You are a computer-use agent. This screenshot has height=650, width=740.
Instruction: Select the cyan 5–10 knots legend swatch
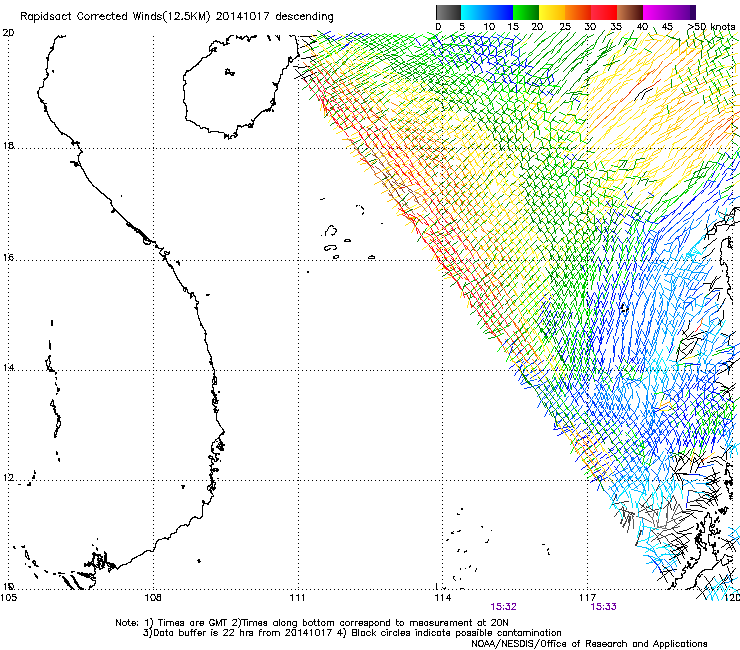474,12
